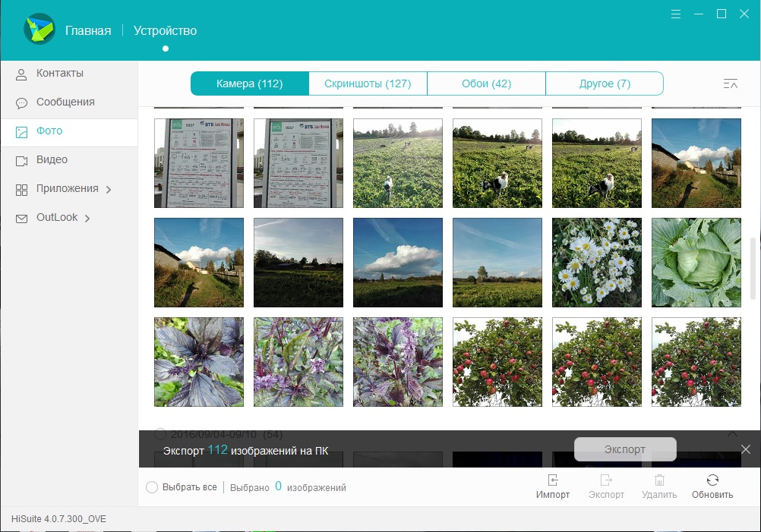This screenshot has height=532, width=761.
Task: Click the Экспорт icon in bottom toolbar
Action: [x=606, y=480]
